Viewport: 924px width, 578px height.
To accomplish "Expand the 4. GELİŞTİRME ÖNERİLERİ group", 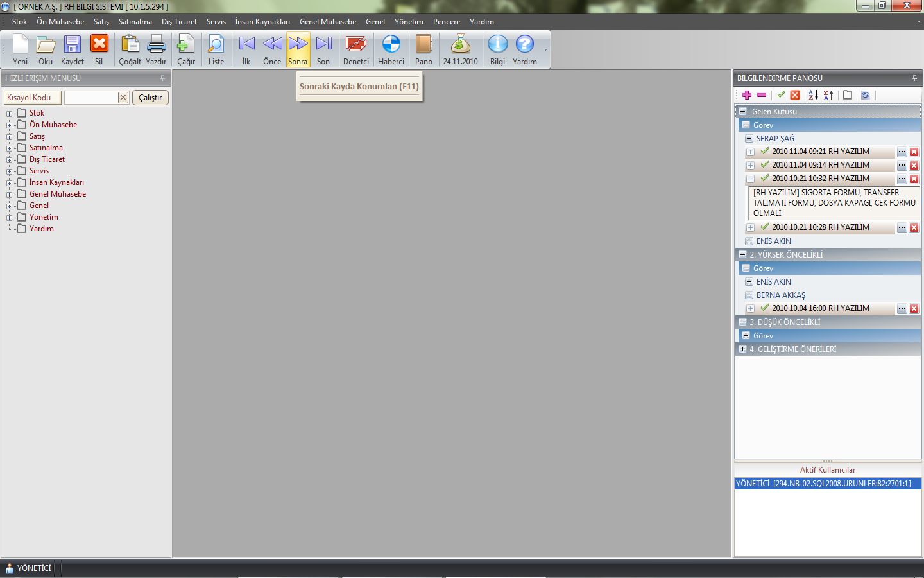I will coord(742,349).
